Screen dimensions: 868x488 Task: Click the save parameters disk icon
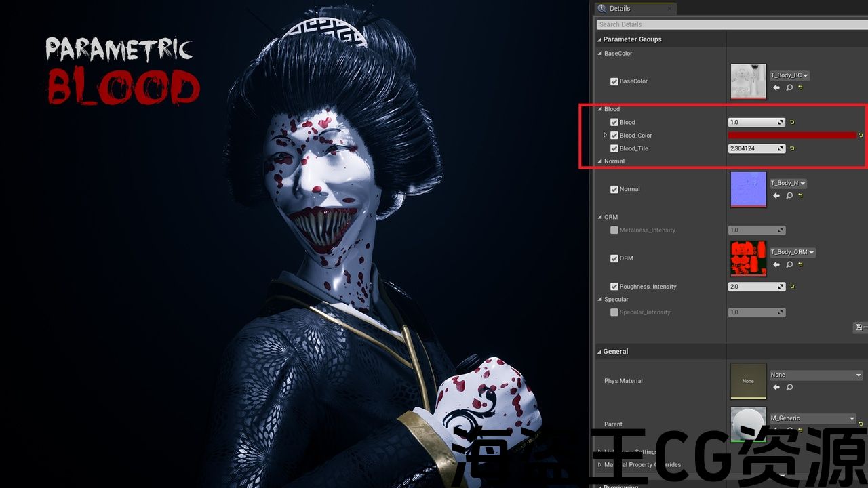coord(858,328)
